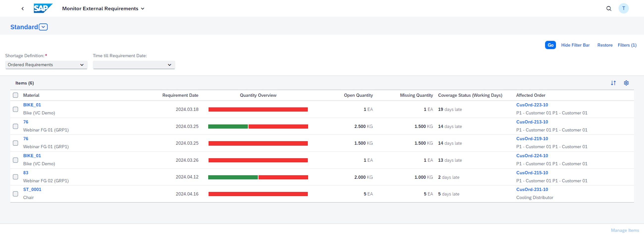Viewport: 644px width, 236px height.
Task: Click Hide Filter Bar
Action: tap(575, 45)
